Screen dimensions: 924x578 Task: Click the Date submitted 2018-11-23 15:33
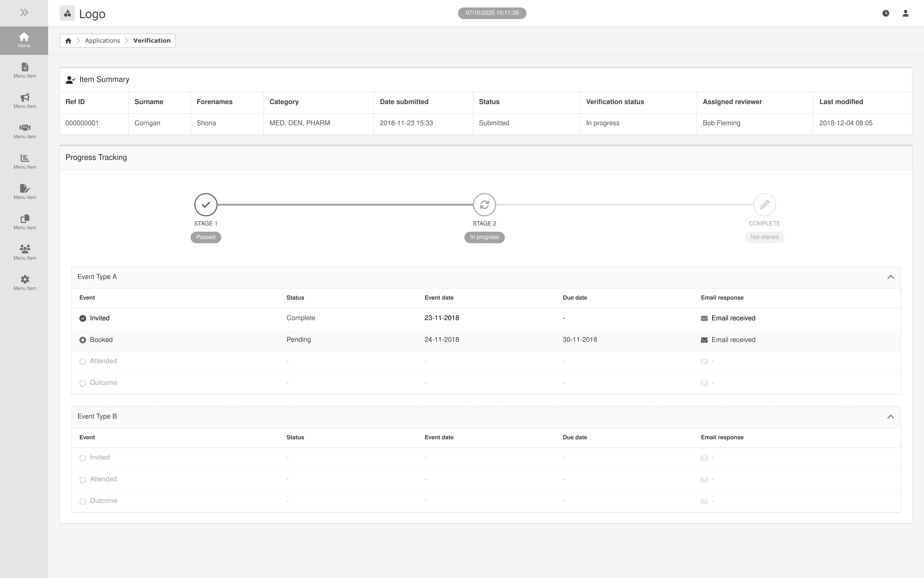tap(406, 123)
